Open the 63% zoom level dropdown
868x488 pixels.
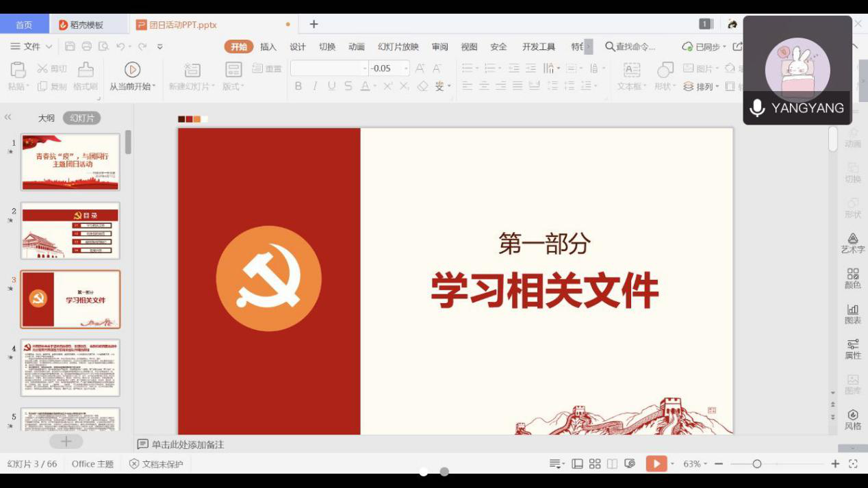(695, 464)
